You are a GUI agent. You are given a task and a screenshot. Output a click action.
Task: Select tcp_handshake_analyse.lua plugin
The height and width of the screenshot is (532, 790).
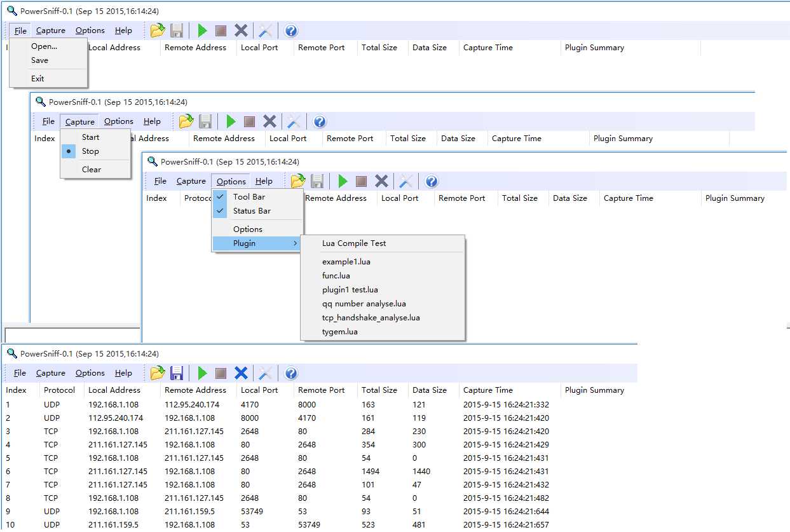click(x=383, y=318)
